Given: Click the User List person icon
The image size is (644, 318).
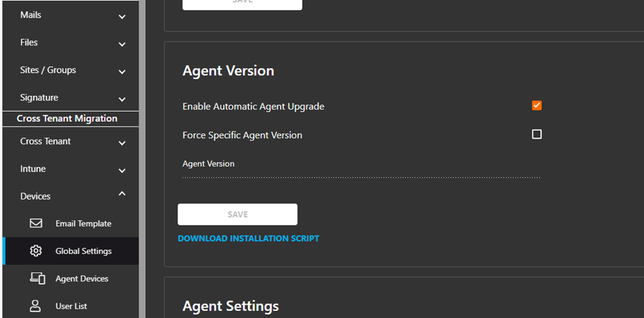Looking at the screenshot, I should click(36, 305).
